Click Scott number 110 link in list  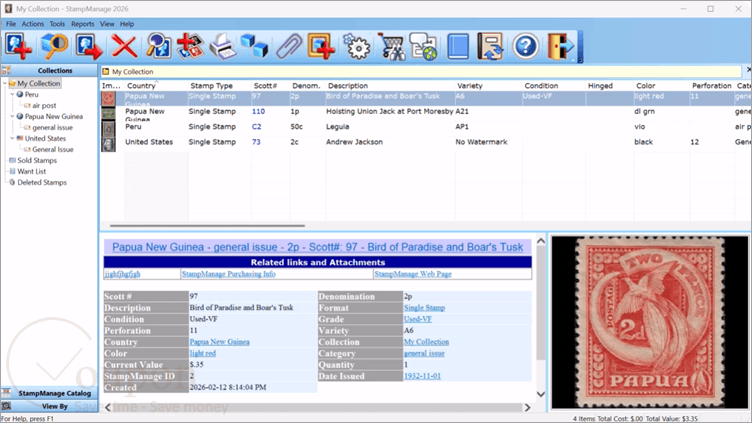[x=258, y=111]
